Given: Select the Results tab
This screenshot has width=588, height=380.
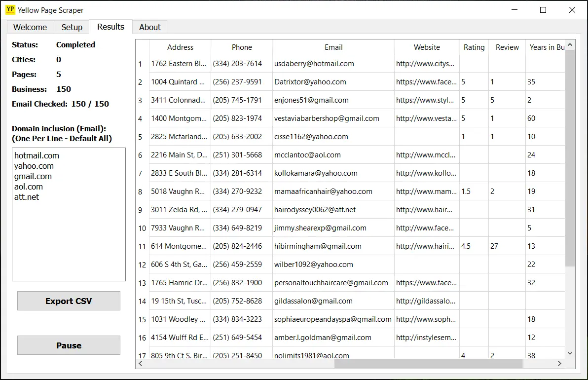Looking at the screenshot, I should [x=110, y=27].
